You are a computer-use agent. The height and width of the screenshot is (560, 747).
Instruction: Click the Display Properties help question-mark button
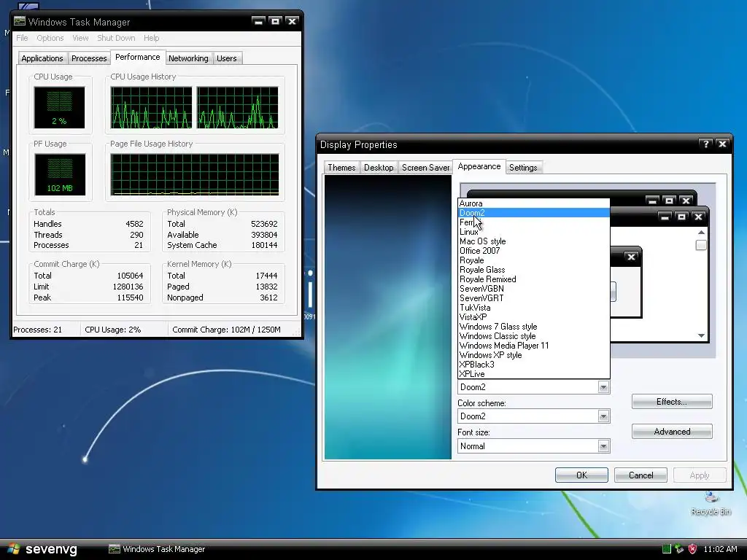[705, 144]
